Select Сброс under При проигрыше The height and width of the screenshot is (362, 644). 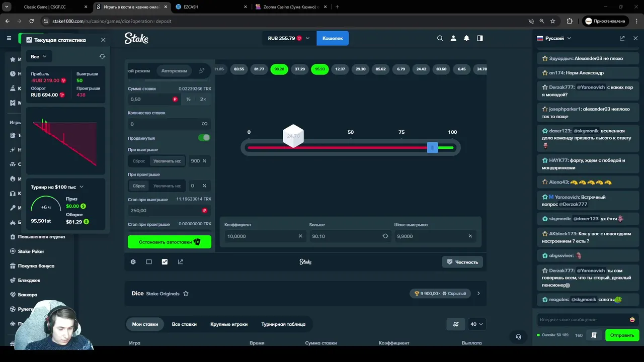pyautogui.click(x=139, y=186)
